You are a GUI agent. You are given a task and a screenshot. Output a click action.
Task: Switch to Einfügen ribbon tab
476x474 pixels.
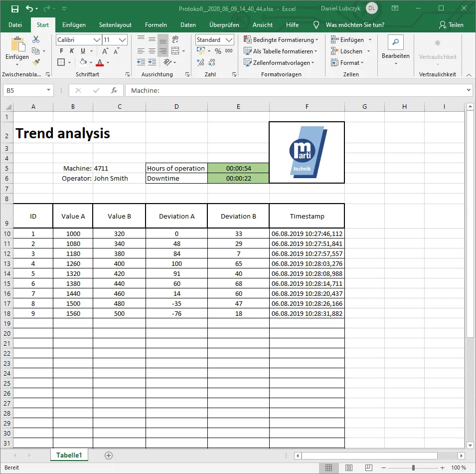click(74, 25)
